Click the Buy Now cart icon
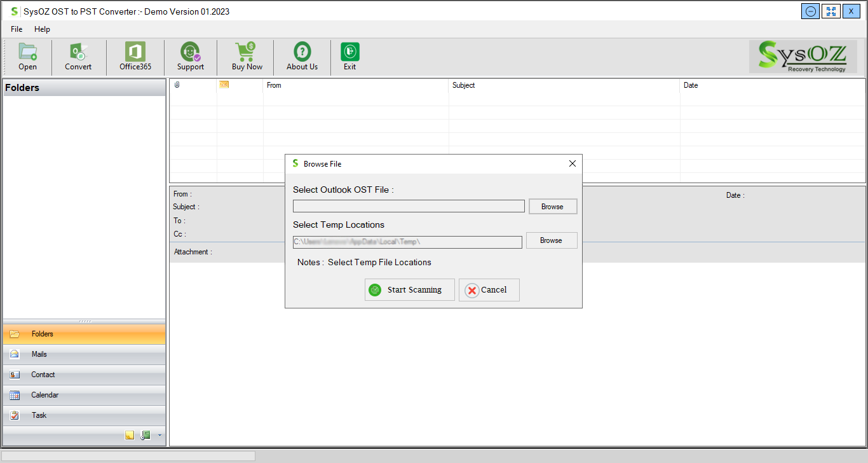The height and width of the screenshot is (463, 868). tap(247, 52)
